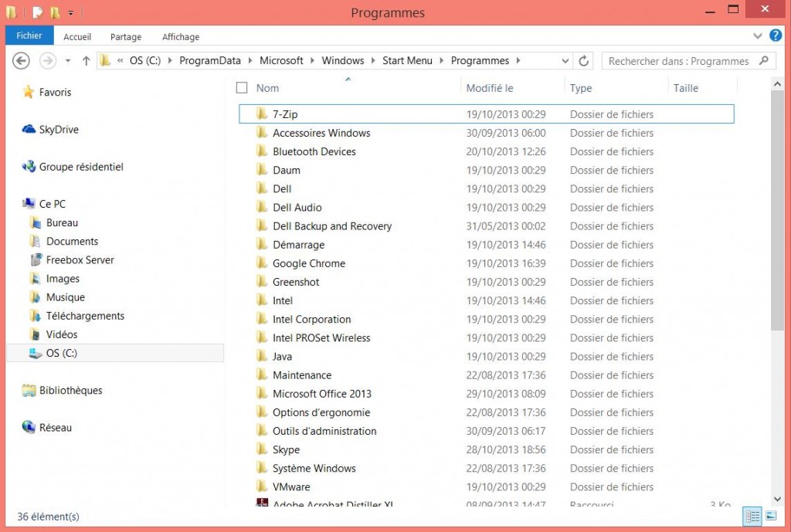This screenshot has height=532, width=791.
Task: Expand the ribbon using the chevron arrow
Action: pyautogui.click(x=758, y=36)
